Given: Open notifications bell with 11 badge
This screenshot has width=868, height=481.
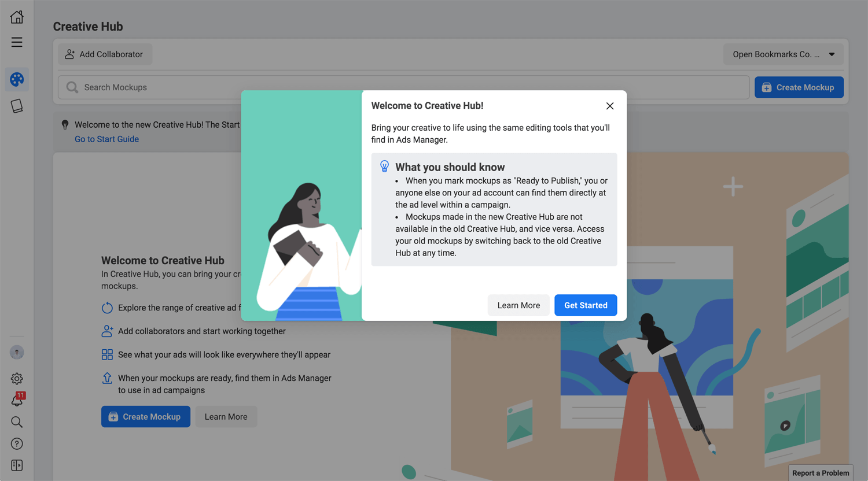Looking at the screenshot, I should click(18, 399).
